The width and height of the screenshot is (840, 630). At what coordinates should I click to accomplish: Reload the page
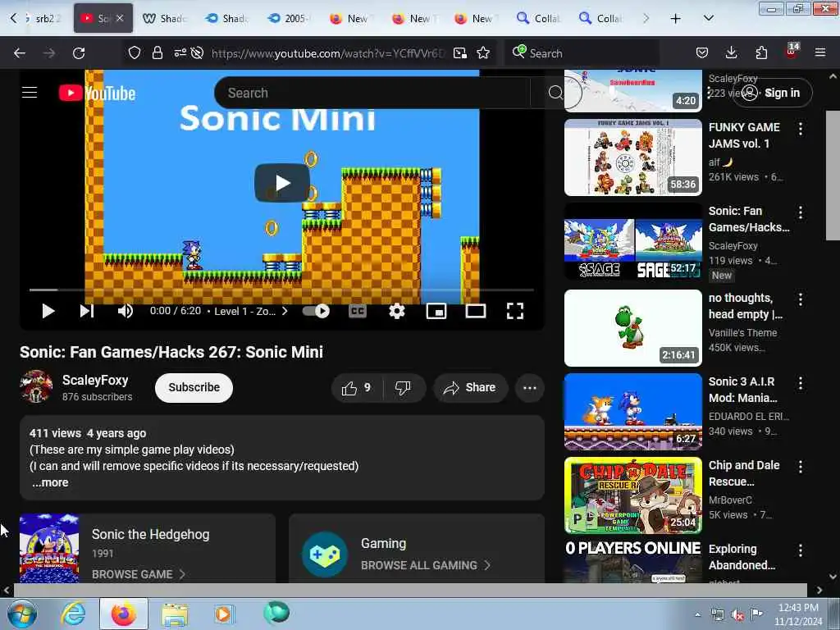79,53
